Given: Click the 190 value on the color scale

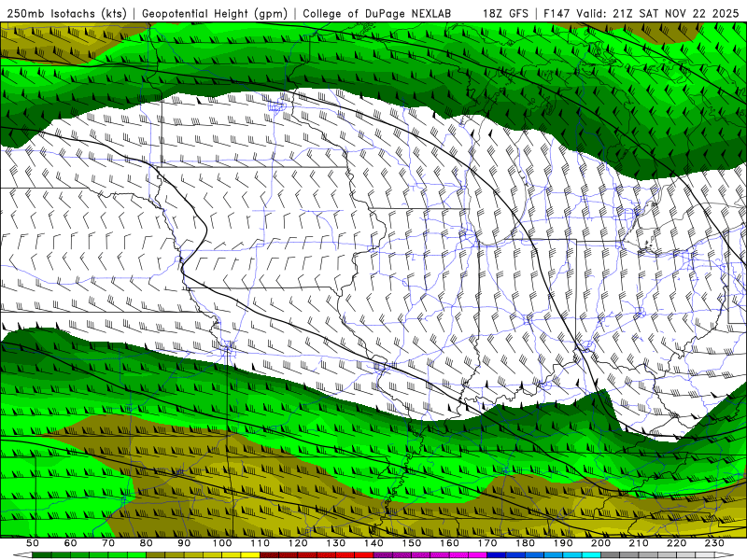Looking at the screenshot, I should click(564, 543).
